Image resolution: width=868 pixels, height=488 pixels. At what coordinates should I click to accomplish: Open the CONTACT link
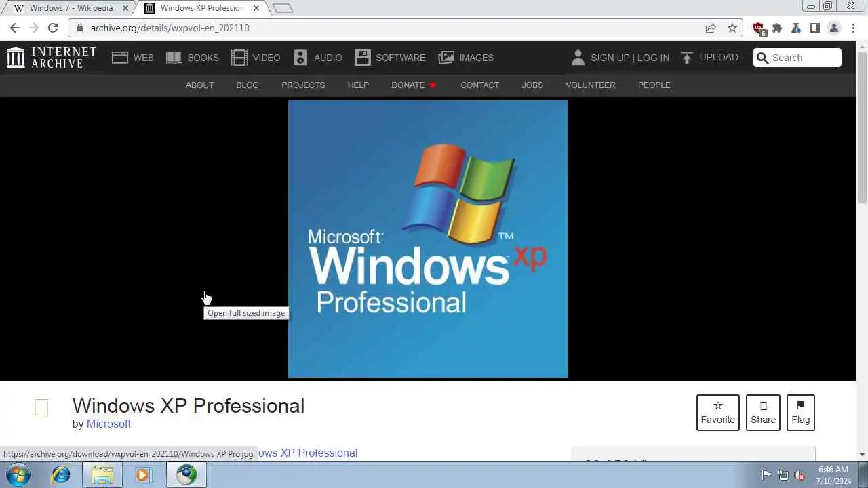(x=479, y=85)
